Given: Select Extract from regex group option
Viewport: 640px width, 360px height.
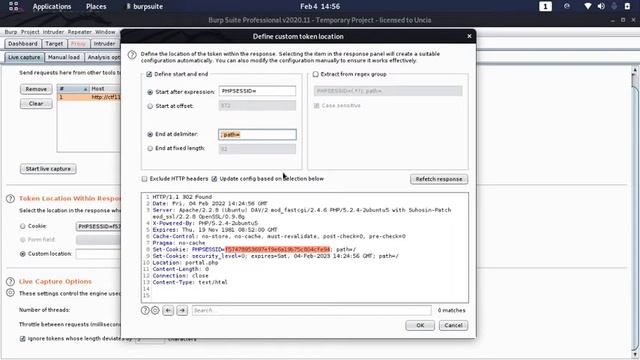Looking at the screenshot, I should [x=316, y=74].
